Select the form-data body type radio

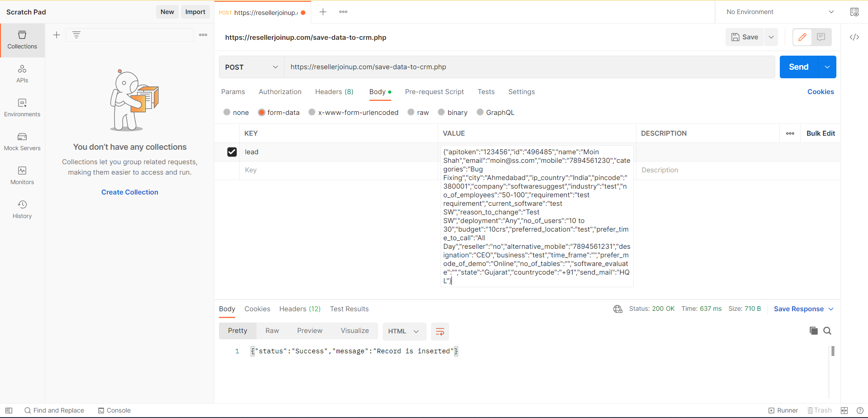point(261,112)
